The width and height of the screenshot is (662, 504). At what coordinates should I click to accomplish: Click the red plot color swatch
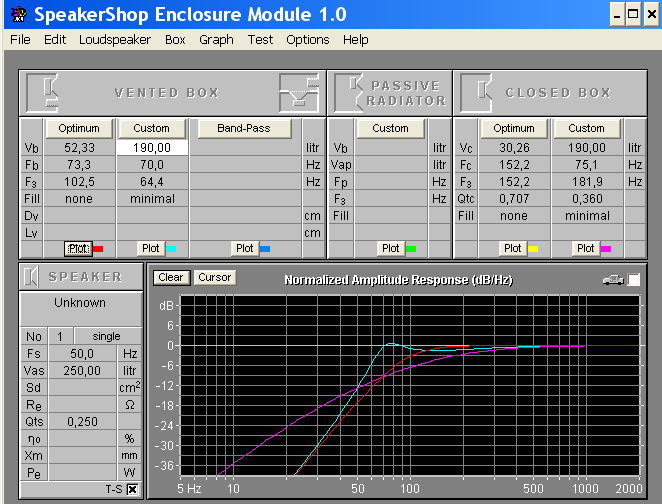[98, 249]
